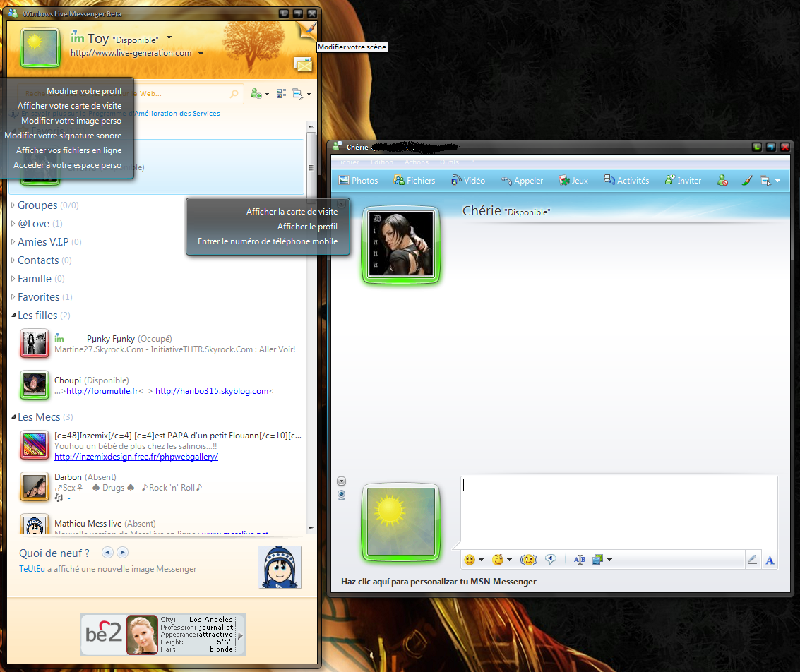Select Afficher votre carte de visite

[69, 106]
